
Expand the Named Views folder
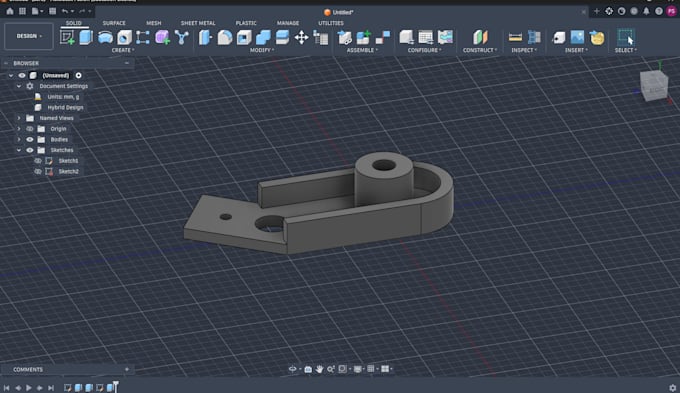pos(19,118)
